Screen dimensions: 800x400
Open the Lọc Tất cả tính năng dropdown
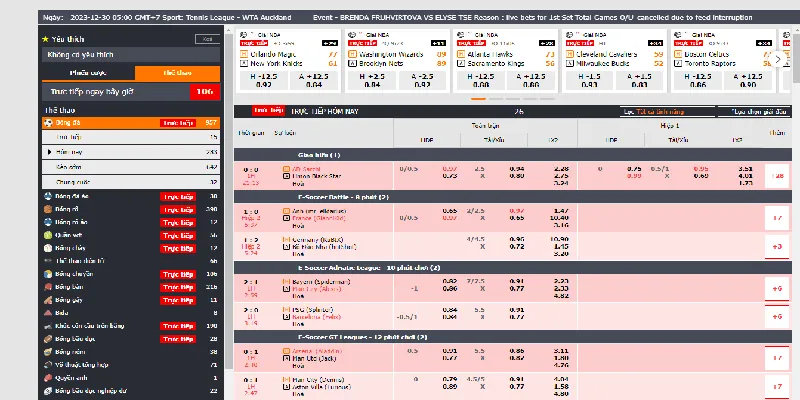(x=668, y=112)
